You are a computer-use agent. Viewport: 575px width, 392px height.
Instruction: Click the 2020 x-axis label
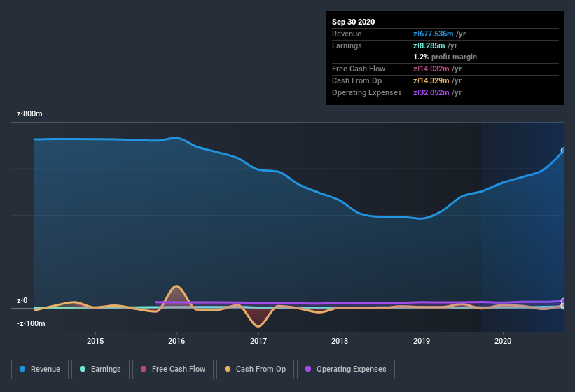(503, 341)
